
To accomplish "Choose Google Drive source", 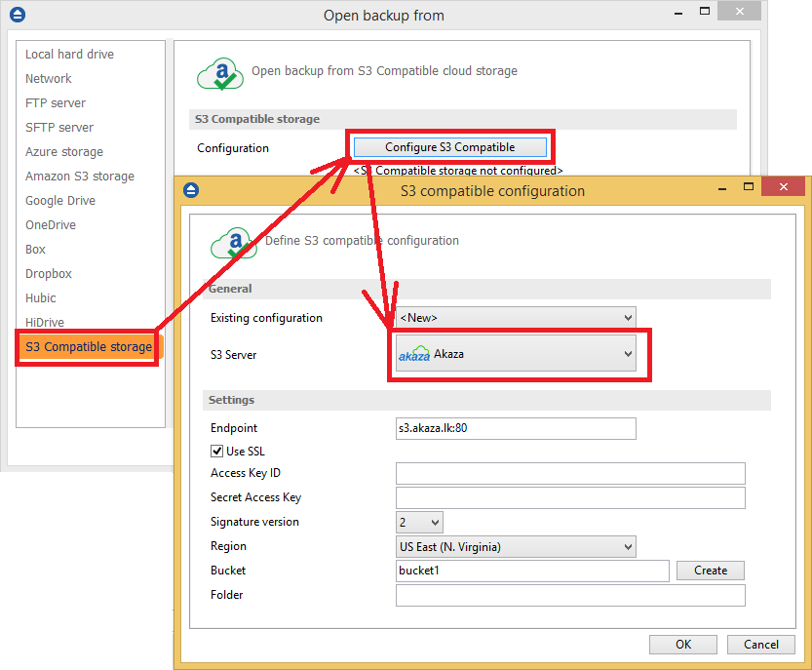I will pyautogui.click(x=60, y=201).
